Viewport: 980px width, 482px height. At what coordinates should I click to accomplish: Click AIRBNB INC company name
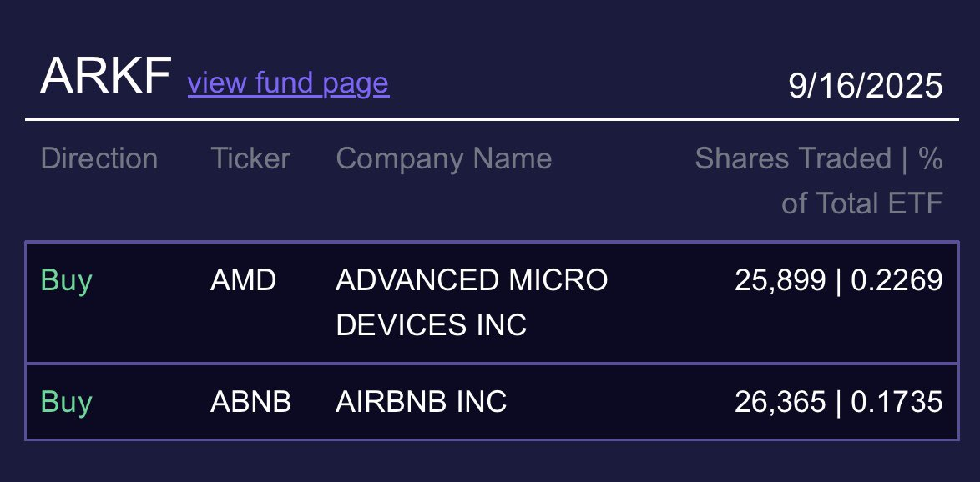(x=421, y=402)
